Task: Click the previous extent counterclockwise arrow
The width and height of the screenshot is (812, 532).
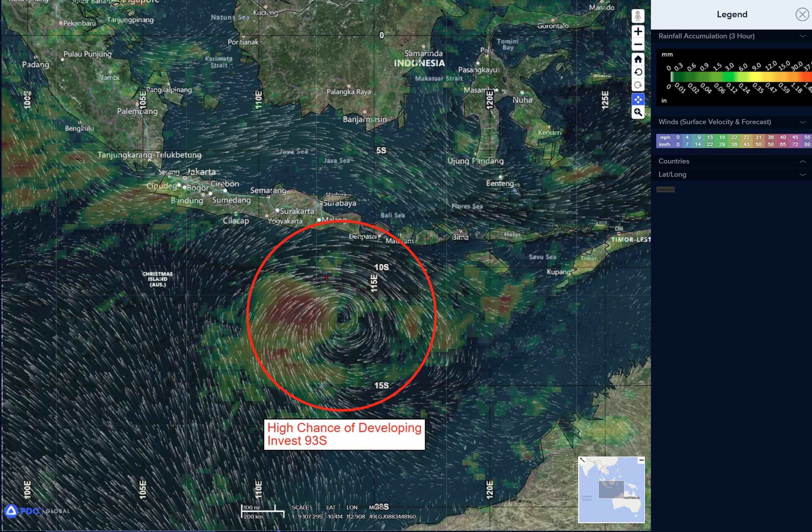Action: pos(638,72)
